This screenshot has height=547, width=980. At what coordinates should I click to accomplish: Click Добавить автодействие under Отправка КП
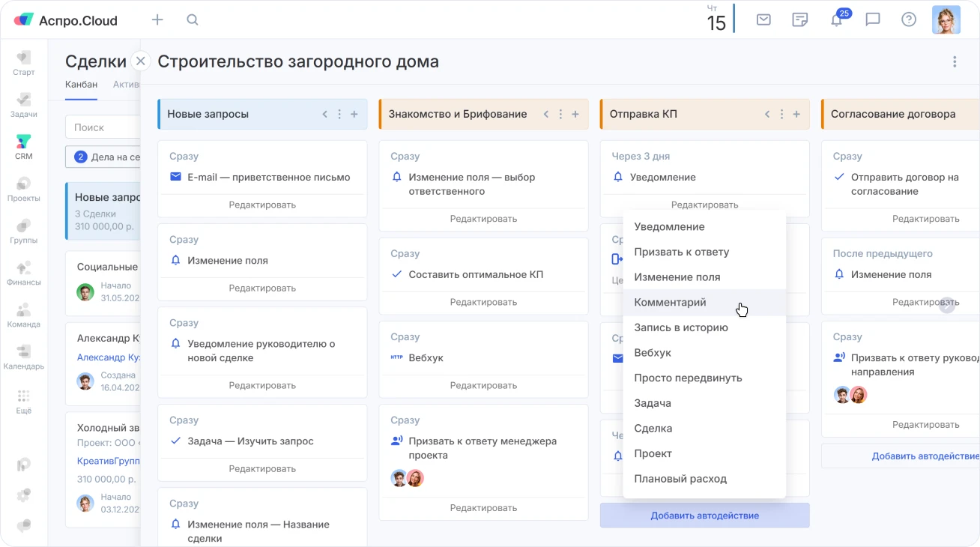(x=704, y=516)
